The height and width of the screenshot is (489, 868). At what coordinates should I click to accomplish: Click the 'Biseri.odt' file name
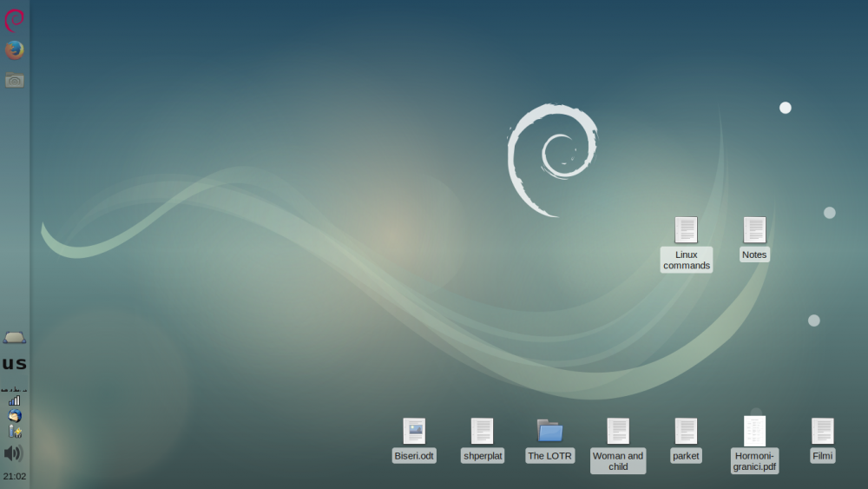tap(414, 456)
